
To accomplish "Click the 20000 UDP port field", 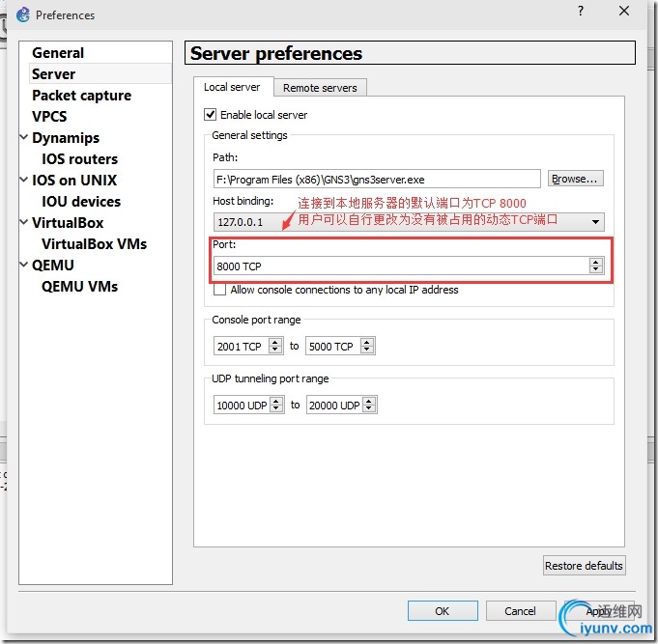I will [x=334, y=405].
